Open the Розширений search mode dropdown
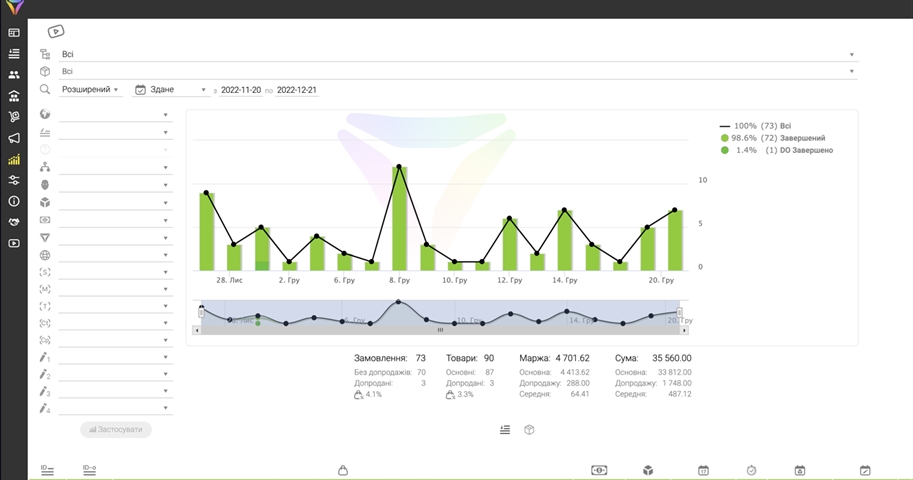Screen dimensions: 913x480 [x=90, y=90]
